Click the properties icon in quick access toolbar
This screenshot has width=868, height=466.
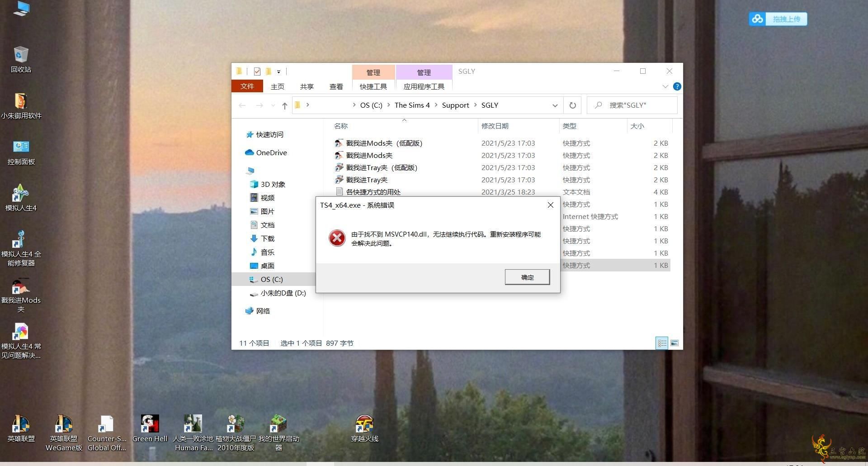click(x=257, y=71)
